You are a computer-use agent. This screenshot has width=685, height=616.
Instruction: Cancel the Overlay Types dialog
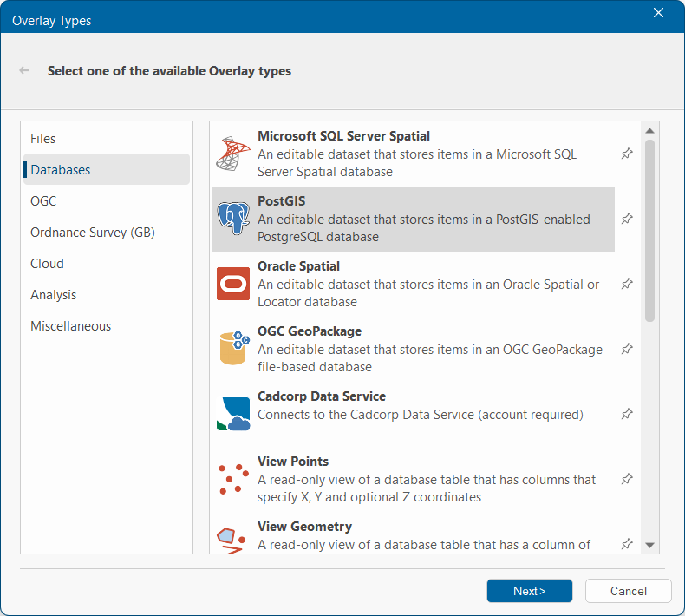[628, 591]
